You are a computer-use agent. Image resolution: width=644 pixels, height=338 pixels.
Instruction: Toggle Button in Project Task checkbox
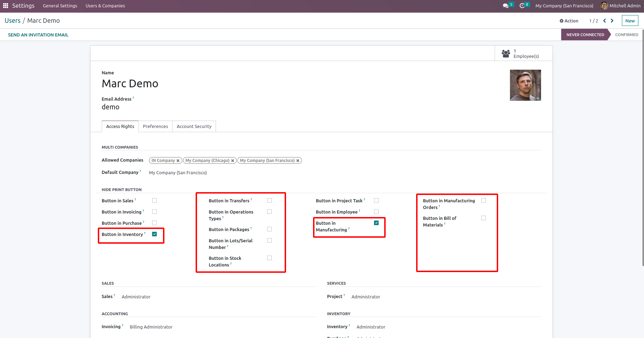click(376, 201)
